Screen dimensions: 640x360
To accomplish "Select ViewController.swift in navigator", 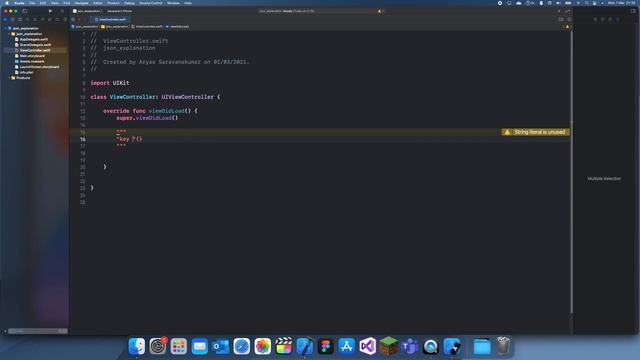I will [x=35, y=50].
